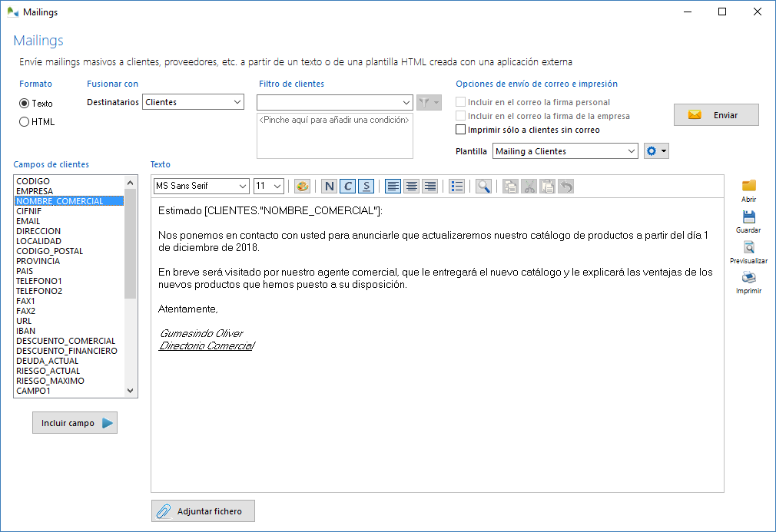Save the text with Guardar icon

(x=748, y=221)
